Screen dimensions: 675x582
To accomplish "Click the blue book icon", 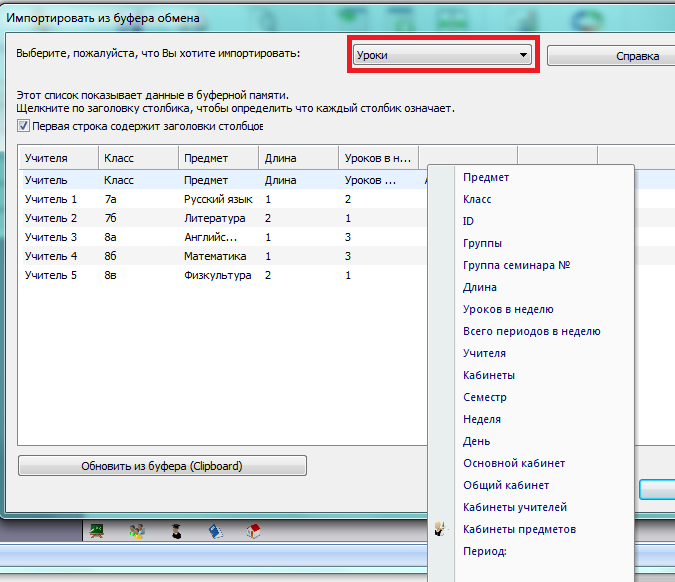I will (x=214, y=530).
